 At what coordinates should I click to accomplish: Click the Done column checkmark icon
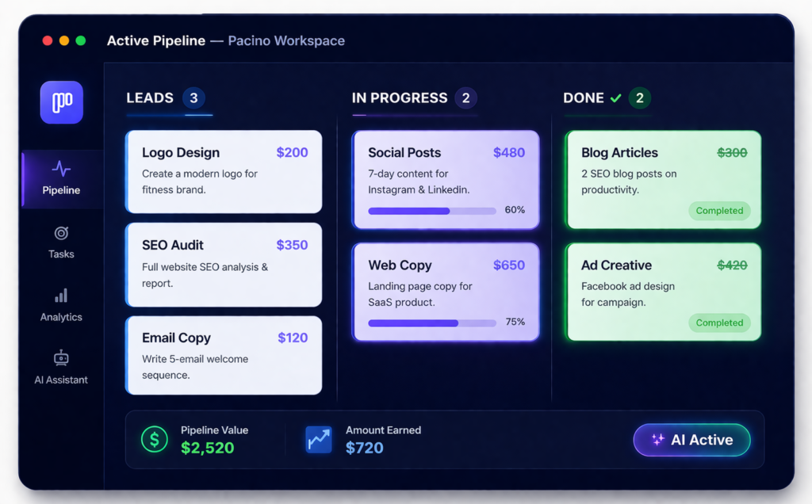(615, 98)
